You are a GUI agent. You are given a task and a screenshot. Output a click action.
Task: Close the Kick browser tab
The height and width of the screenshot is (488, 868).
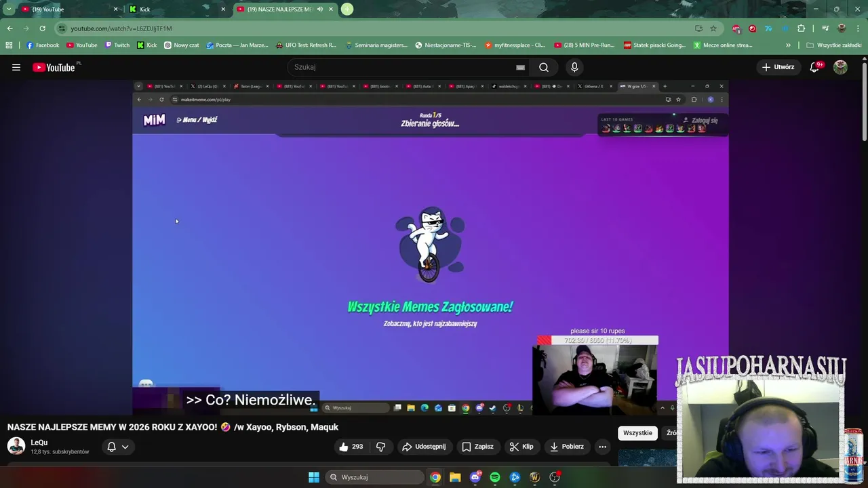(223, 9)
